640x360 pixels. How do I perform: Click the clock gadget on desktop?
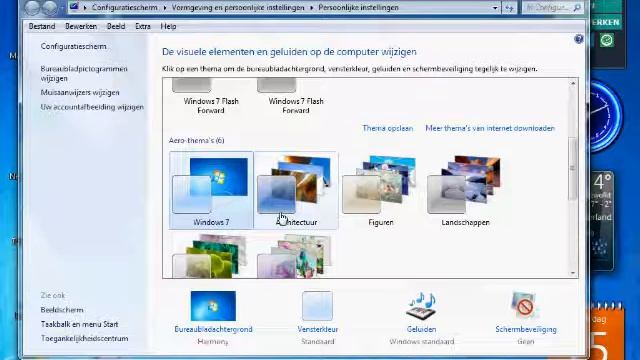pyautogui.click(x=606, y=116)
